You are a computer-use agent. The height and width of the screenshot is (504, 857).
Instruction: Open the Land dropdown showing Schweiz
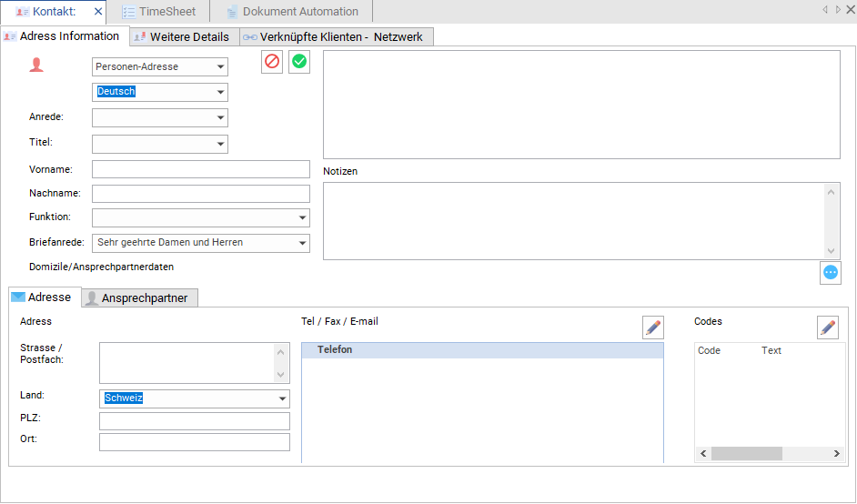194,398
